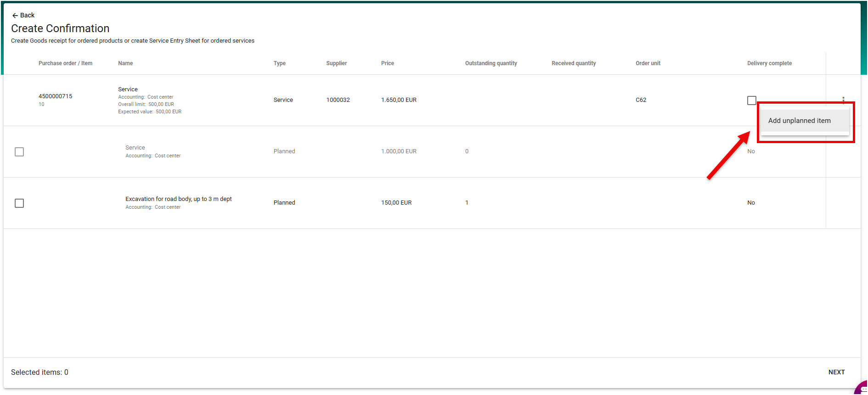
Task: Tick Delivery complete checkbox for order 4500000715
Action: tap(751, 100)
